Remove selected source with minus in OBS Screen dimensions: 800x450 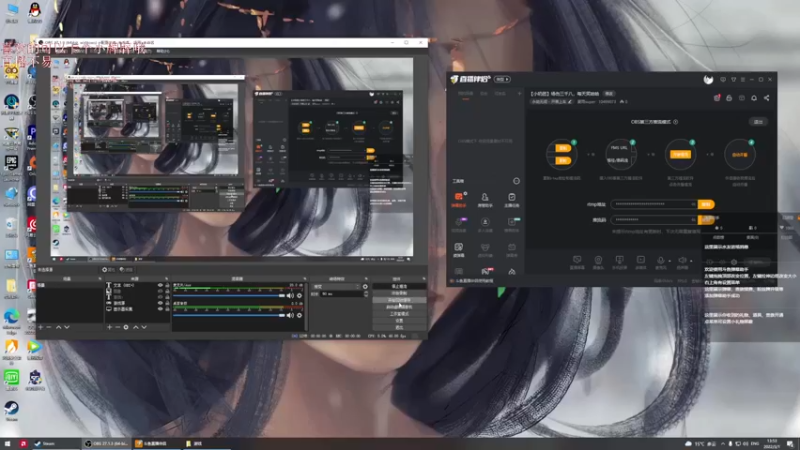[117, 327]
